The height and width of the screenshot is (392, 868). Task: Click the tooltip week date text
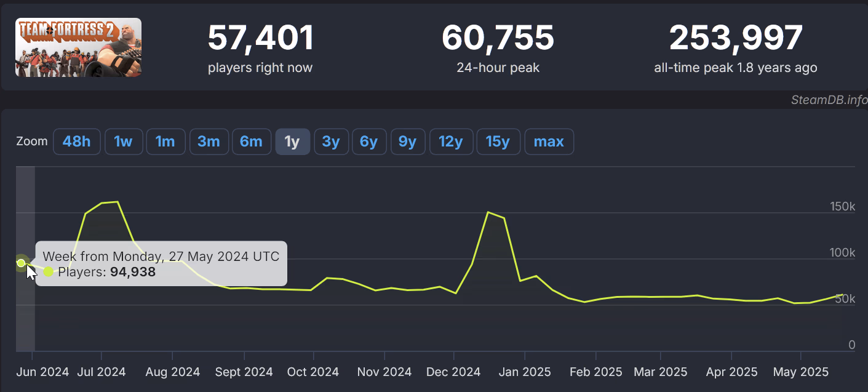[161, 257]
